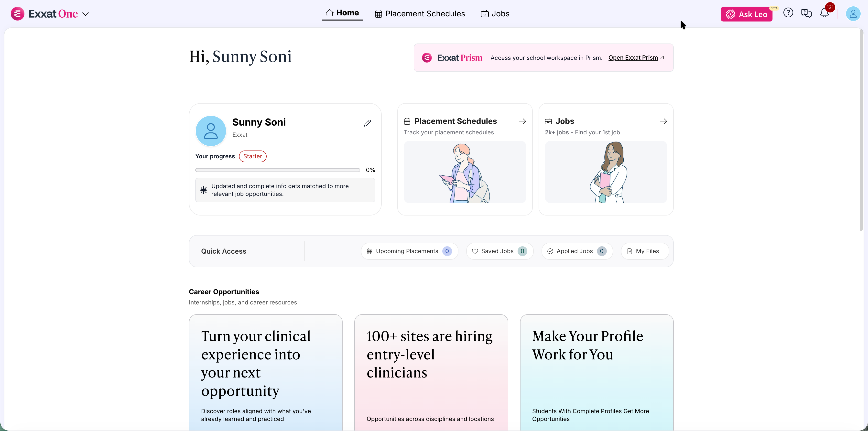Go to the Home tab
This screenshot has height=431, width=868.
[x=342, y=13]
